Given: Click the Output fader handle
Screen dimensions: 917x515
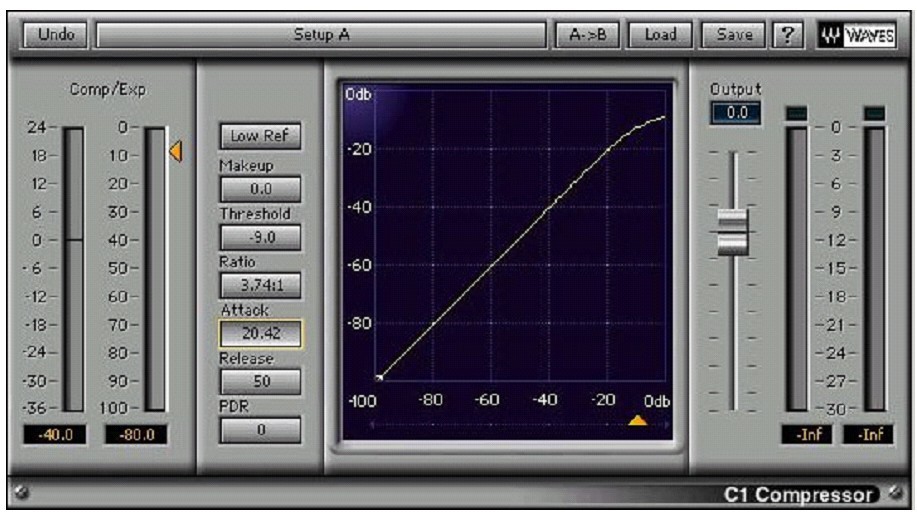Looking at the screenshot, I should pos(732,231).
